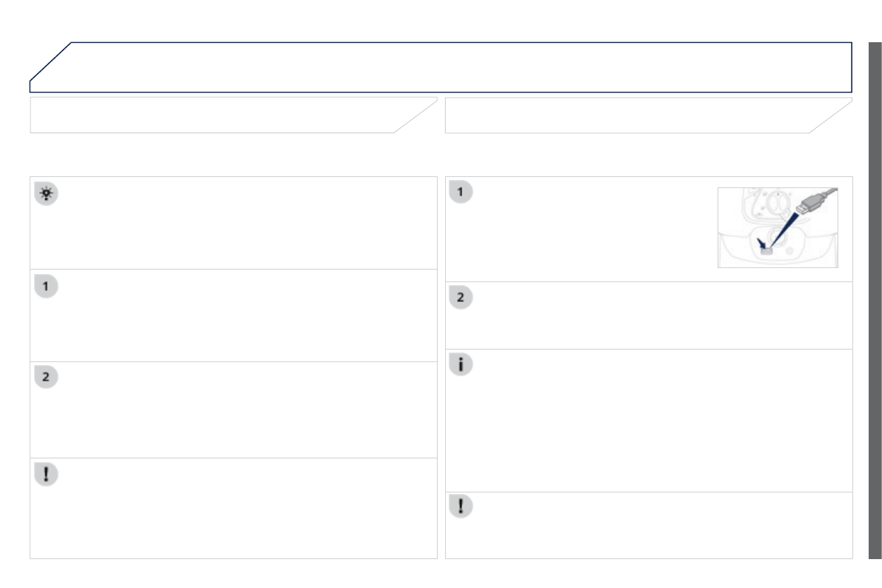Click the step 1 badge in right column

click(x=461, y=192)
